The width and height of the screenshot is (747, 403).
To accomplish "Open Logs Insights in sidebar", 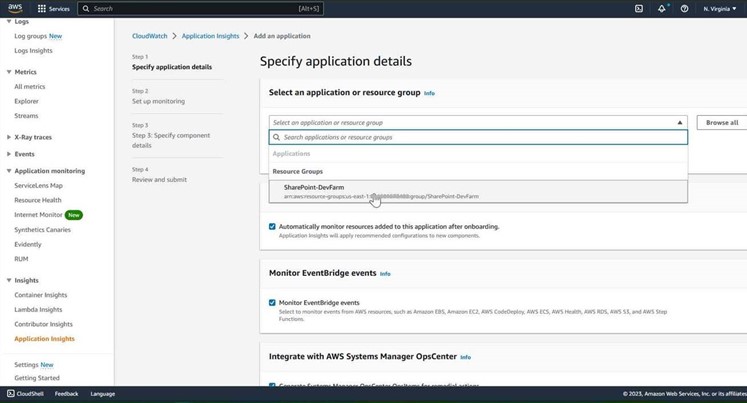I will click(x=33, y=50).
